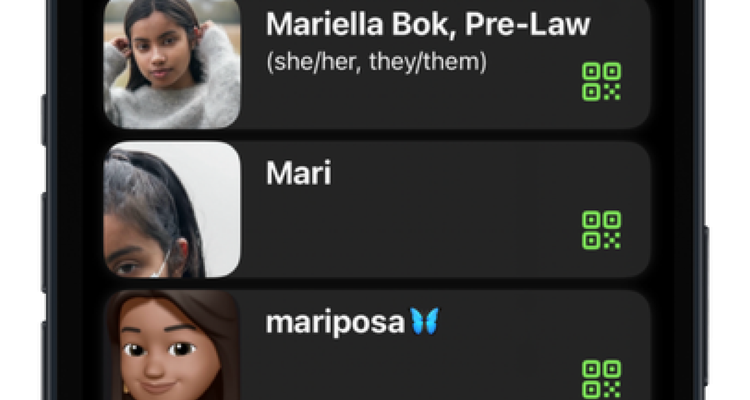Screen dimensions: 750x400
Task: Show the QR code for Mari
Action: (x=601, y=230)
